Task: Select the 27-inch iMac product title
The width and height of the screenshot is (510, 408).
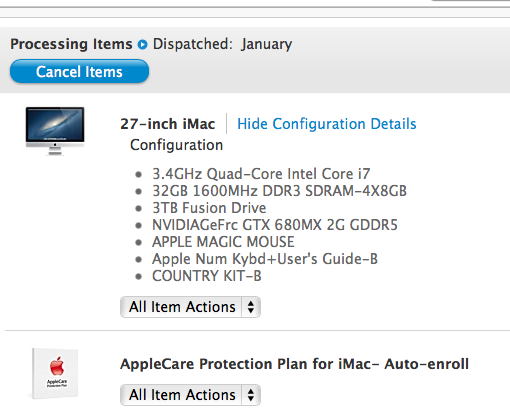Action: tap(168, 124)
